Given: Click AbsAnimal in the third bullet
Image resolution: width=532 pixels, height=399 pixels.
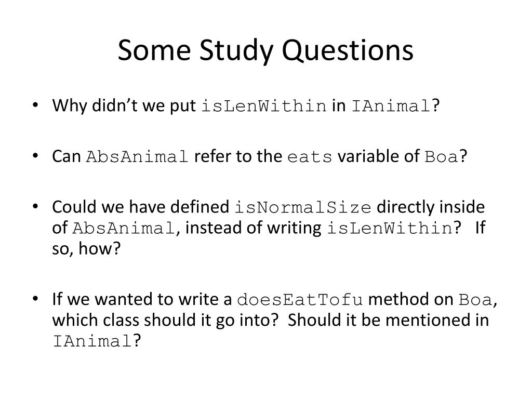Looking at the screenshot, I should coord(124,228).
